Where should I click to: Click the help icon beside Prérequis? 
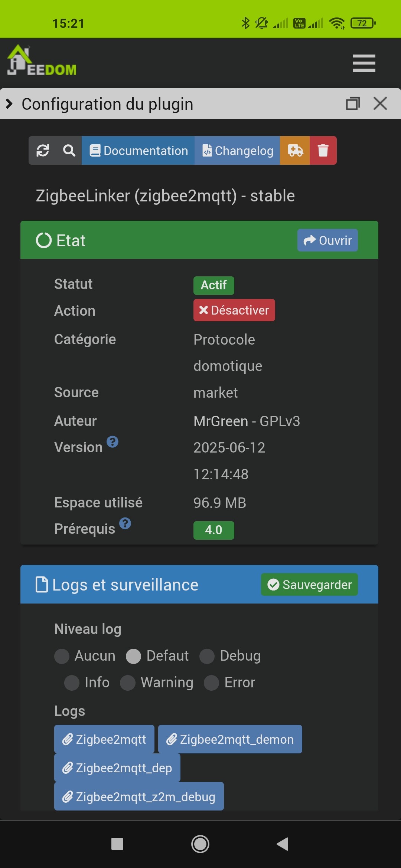[125, 523]
